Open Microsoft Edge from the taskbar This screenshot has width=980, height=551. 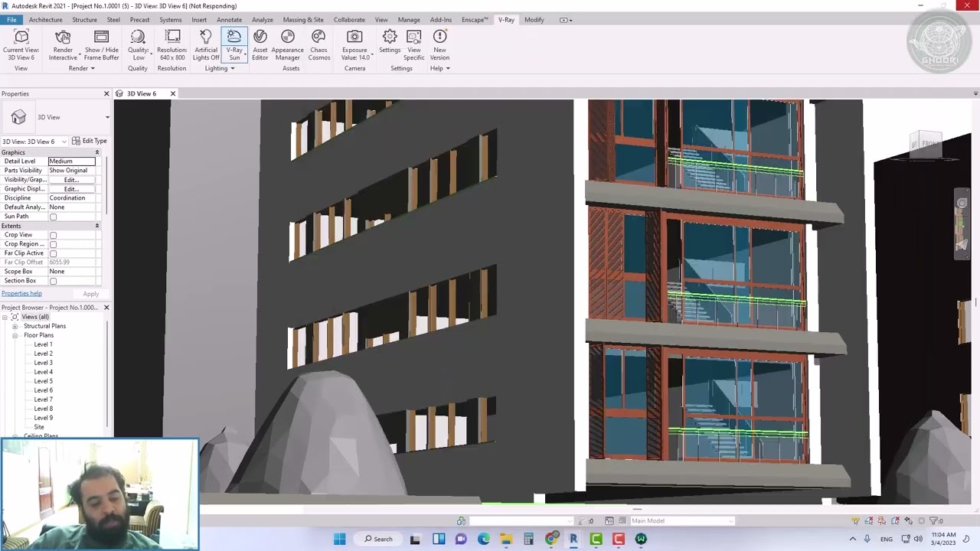tap(483, 539)
